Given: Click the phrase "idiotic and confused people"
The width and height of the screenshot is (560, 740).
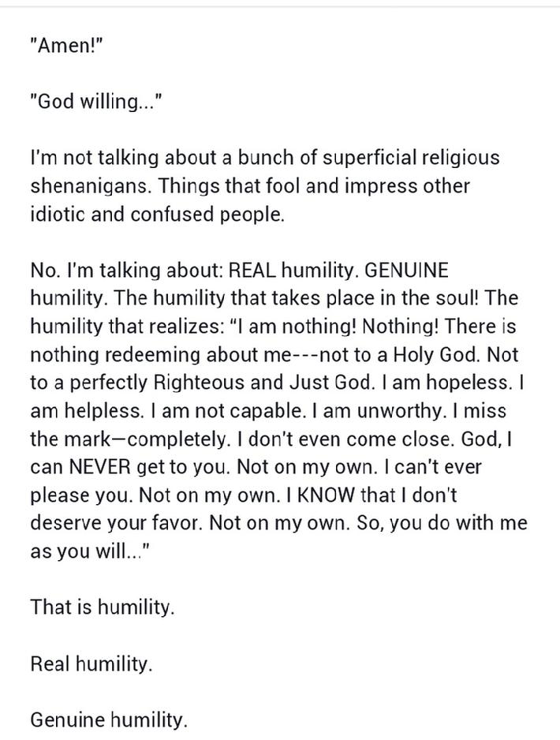Looking at the screenshot, I should (156, 215).
